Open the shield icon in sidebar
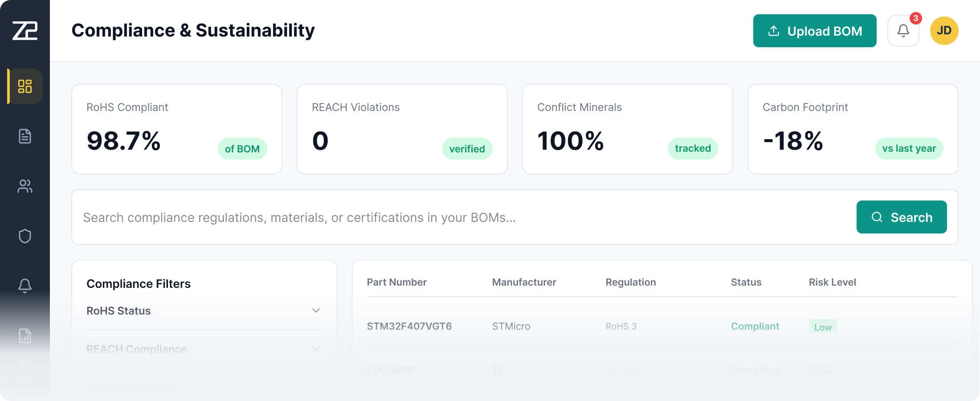This screenshot has width=980, height=401. tap(25, 236)
